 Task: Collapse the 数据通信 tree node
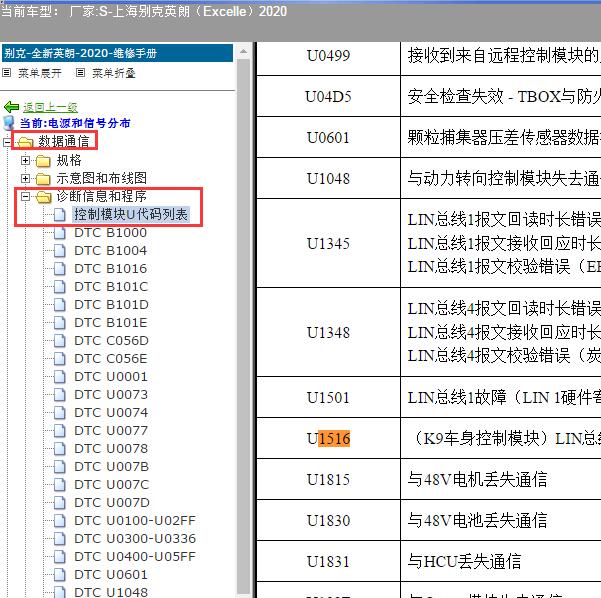7,142
